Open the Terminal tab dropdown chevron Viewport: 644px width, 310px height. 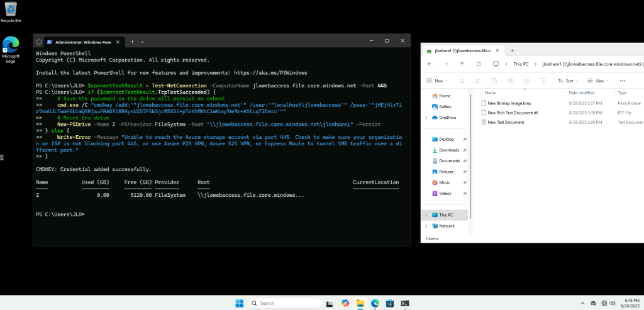[x=142, y=42]
